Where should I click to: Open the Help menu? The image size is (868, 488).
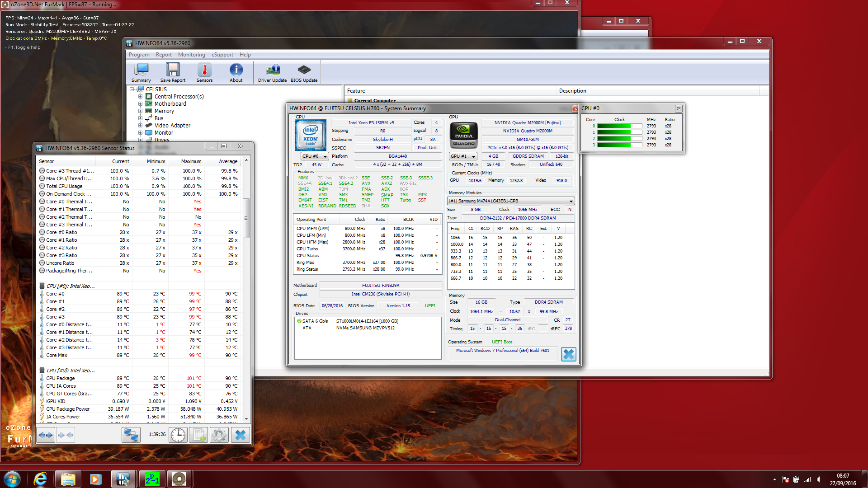(245, 55)
